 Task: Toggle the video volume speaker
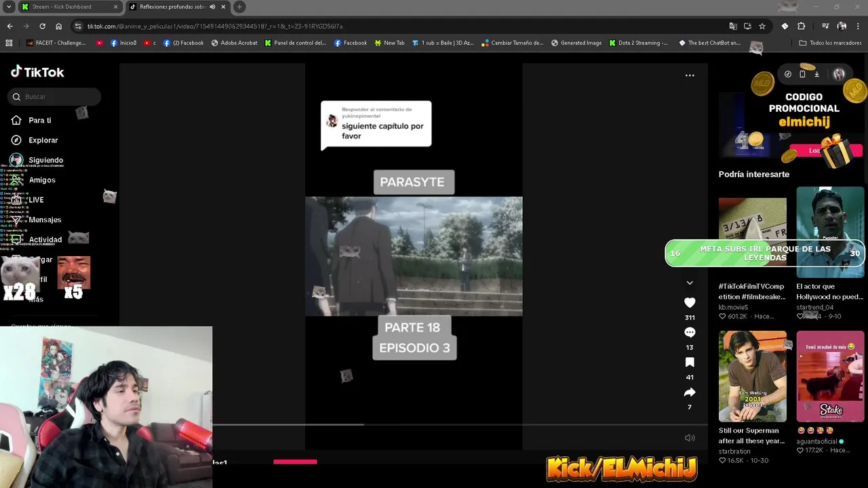(690, 438)
